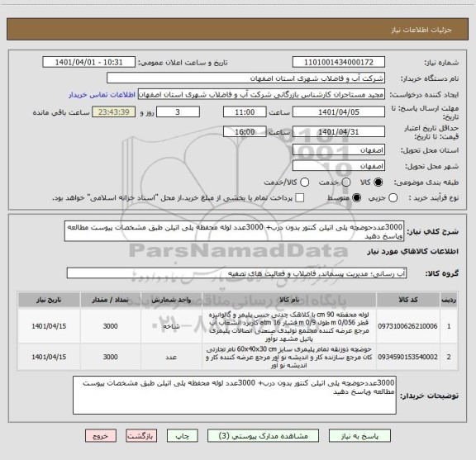Open مشاهده مدارک پیوستی (3) attachments
This screenshot has width=476, height=460.
click(263, 436)
